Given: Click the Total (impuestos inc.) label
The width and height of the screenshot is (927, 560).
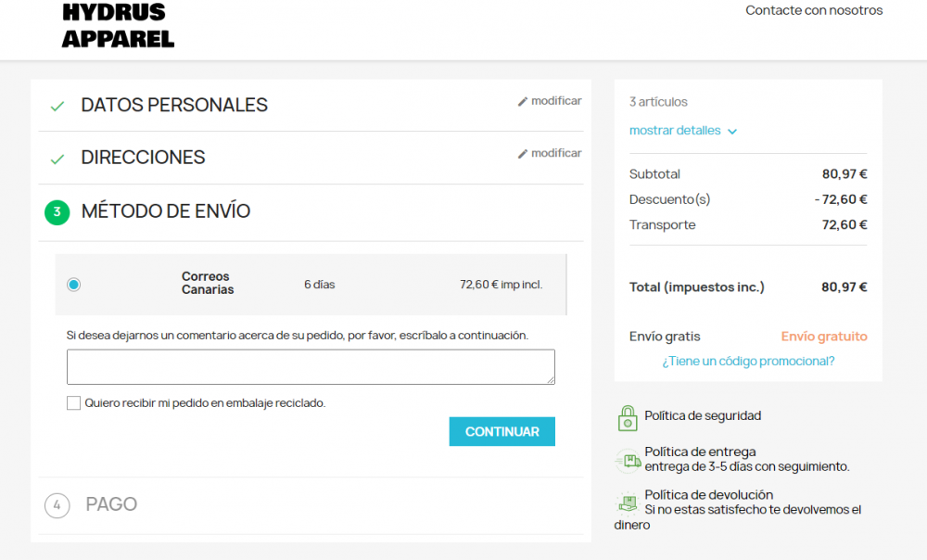Looking at the screenshot, I should click(x=696, y=287).
